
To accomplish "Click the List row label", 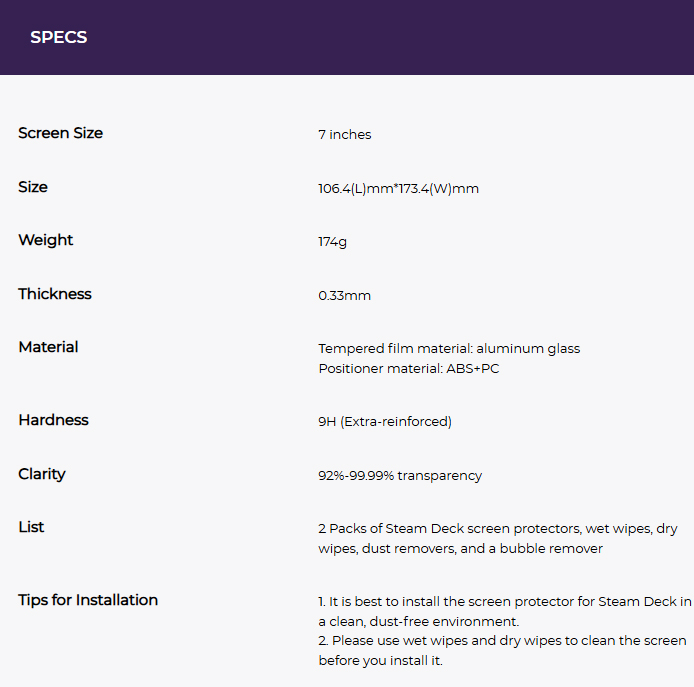I will (31, 527).
